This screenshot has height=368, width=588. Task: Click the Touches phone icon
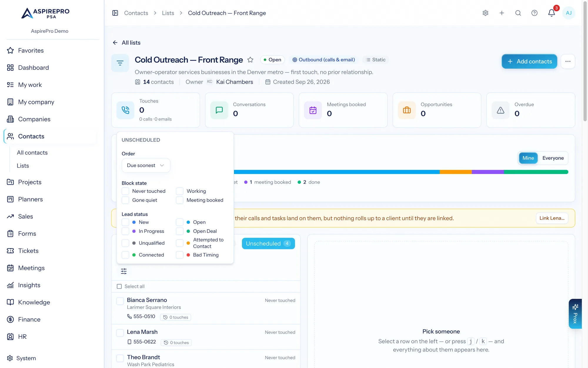[x=126, y=110]
